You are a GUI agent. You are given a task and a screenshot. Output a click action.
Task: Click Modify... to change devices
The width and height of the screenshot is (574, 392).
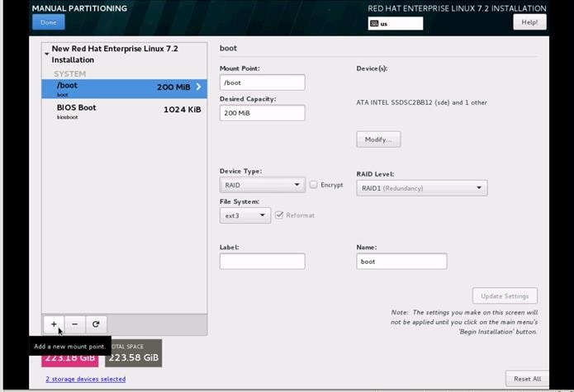tap(378, 139)
